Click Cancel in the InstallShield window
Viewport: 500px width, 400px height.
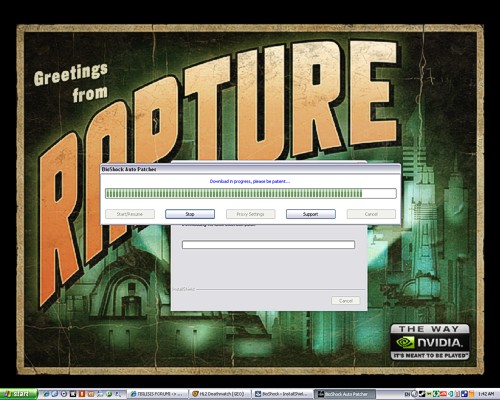click(x=346, y=301)
